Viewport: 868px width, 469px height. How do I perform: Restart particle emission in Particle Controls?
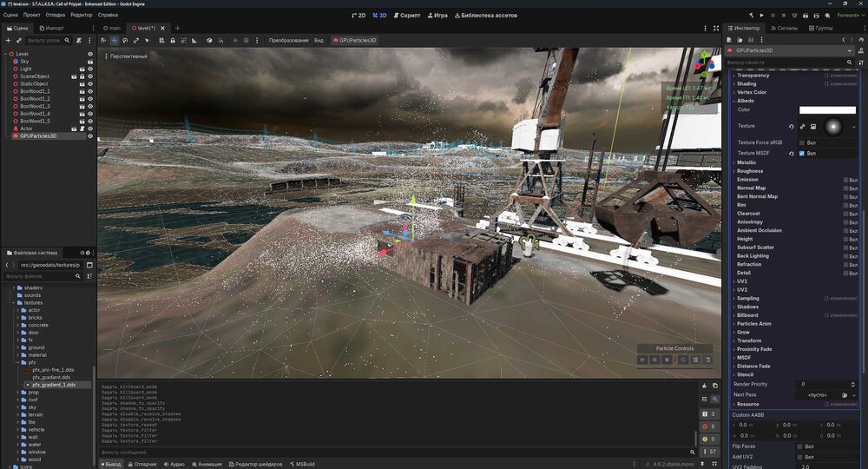click(683, 360)
